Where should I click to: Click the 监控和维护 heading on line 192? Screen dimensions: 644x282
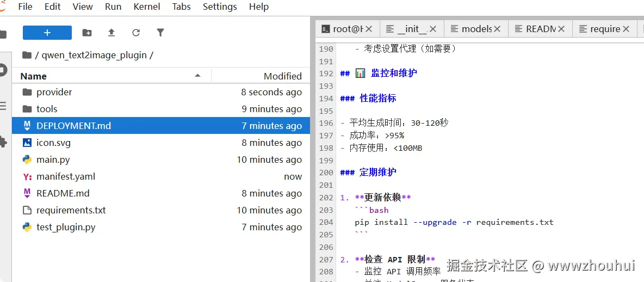click(394, 73)
